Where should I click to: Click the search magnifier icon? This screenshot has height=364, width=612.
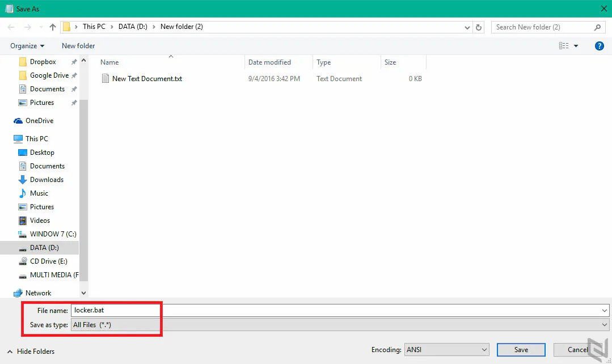coord(597,27)
